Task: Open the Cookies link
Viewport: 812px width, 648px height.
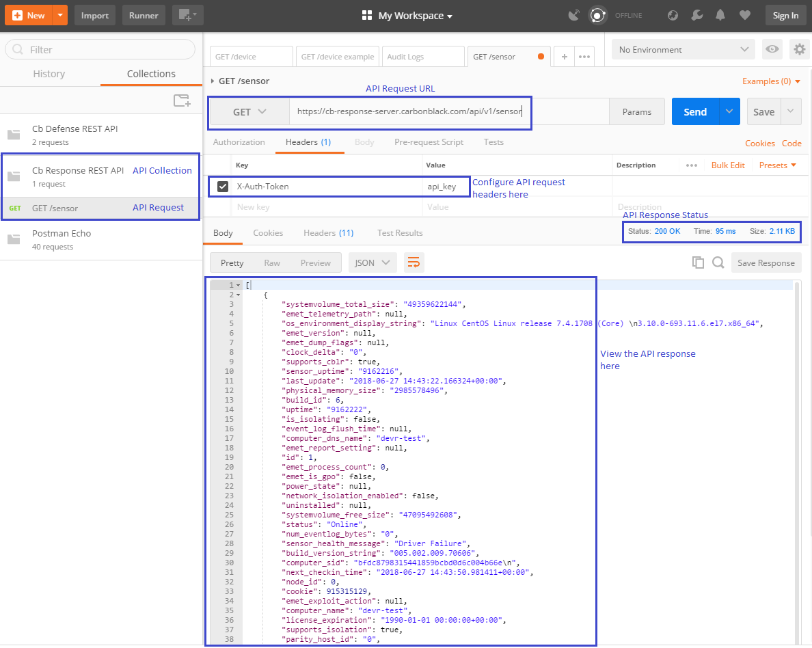Action: [x=759, y=144]
